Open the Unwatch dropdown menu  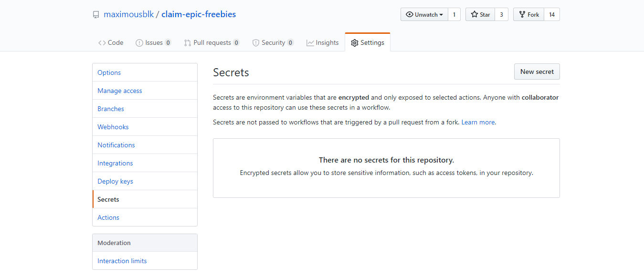[424, 14]
